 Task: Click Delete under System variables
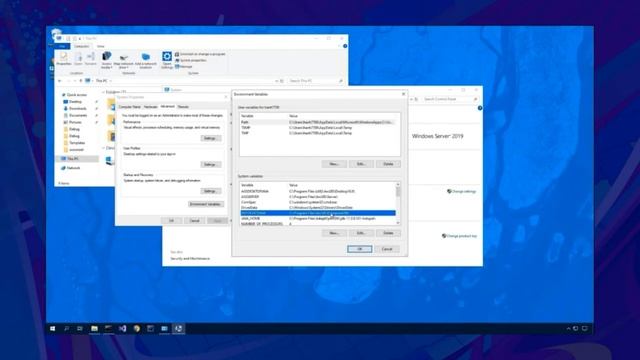coord(388,233)
